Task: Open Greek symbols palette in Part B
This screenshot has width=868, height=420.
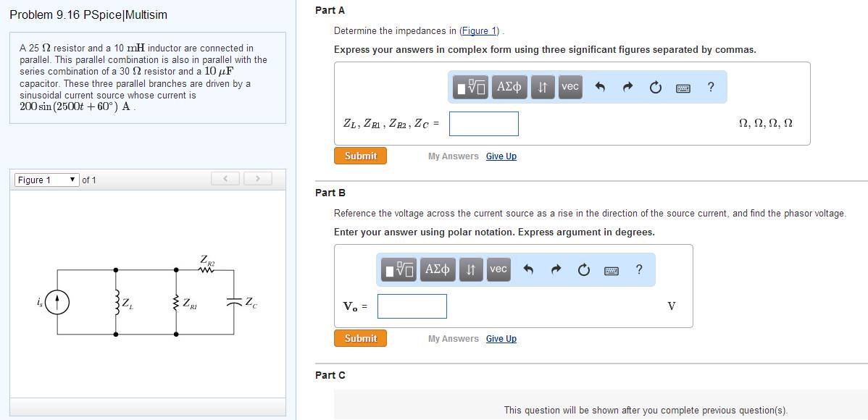Action: pyautogui.click(x=437, y=269)
